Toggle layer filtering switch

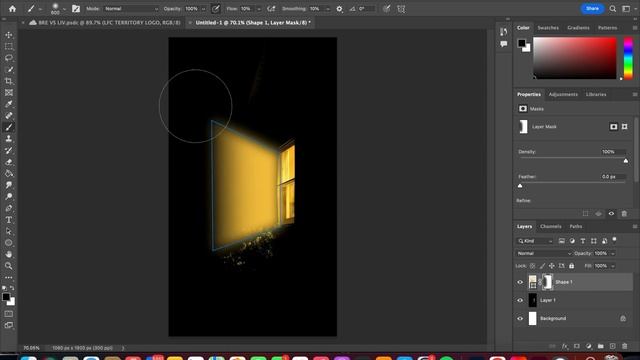coord(614,240)
